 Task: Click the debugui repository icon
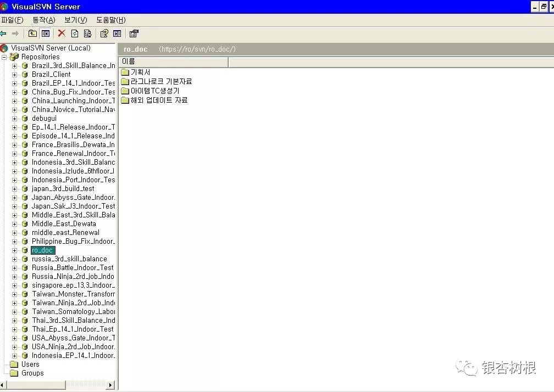pos(25,119)
